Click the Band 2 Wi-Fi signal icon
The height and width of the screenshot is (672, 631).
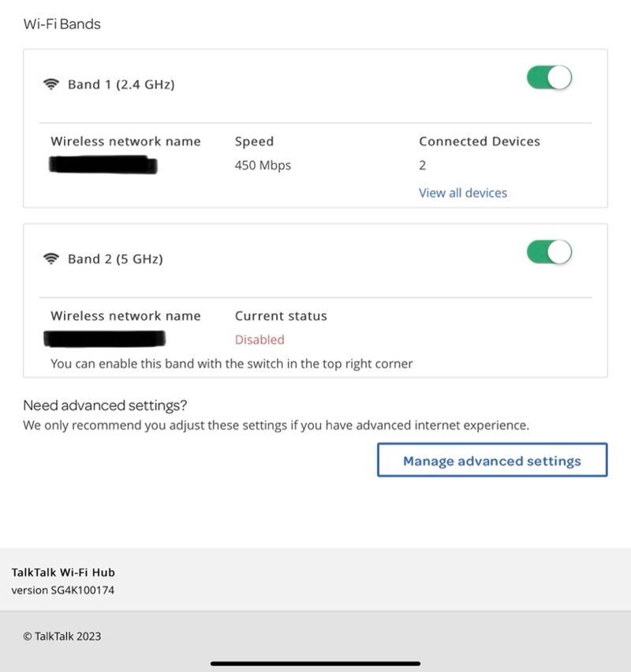[x=51, y=259]
